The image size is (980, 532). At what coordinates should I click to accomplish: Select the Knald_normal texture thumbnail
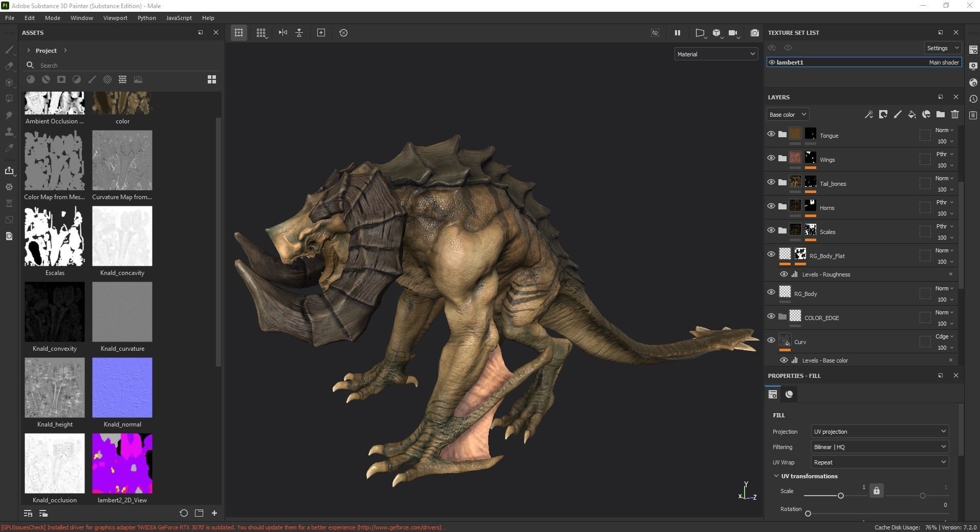coord(122,388)
